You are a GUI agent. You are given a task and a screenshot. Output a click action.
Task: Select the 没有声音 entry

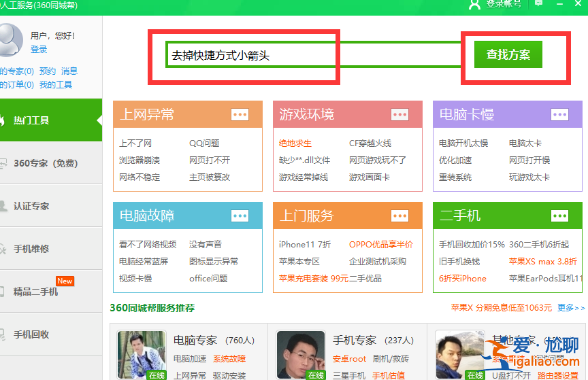click(x=206, y=244)
